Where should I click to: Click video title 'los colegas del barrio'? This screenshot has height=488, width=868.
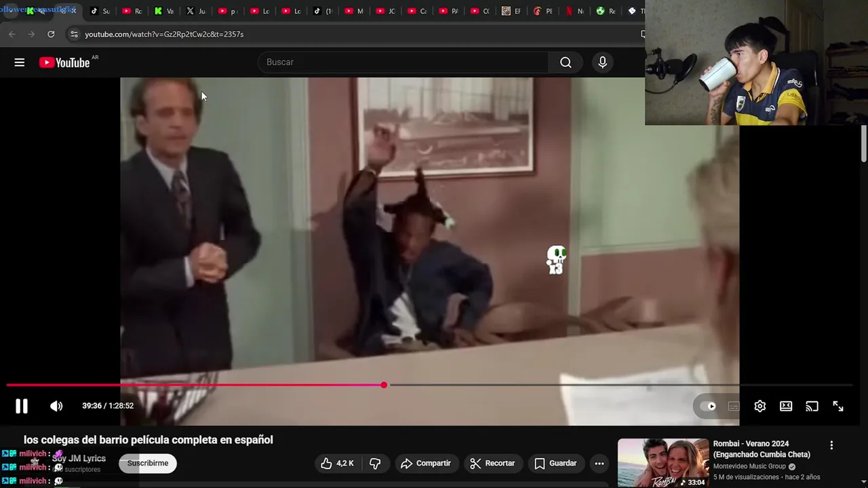(x=149, y=440)
